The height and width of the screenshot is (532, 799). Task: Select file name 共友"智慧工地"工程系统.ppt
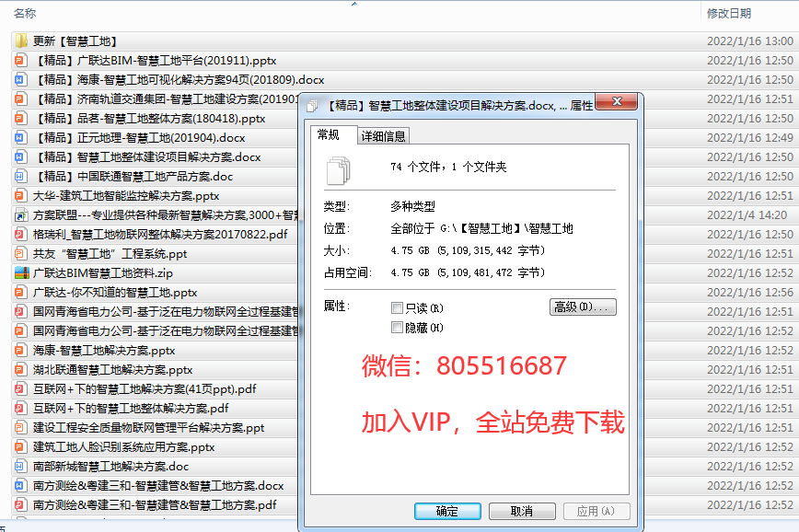(110, 254)
